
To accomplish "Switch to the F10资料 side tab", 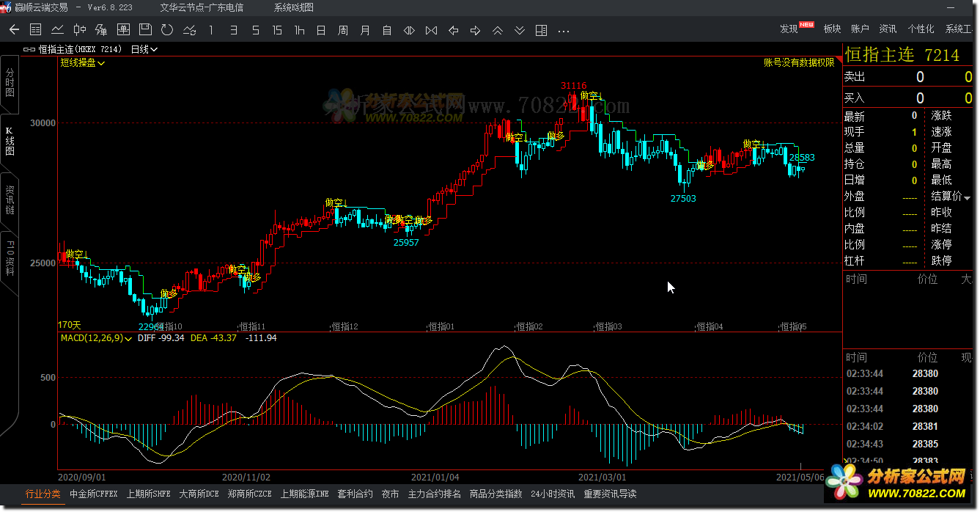I will click(10, 258).
